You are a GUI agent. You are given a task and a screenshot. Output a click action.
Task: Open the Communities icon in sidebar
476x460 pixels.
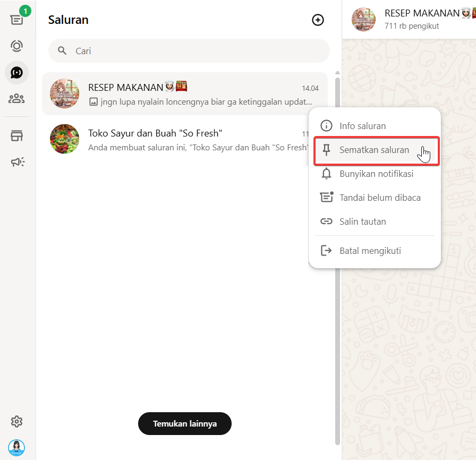[x=17, y=99]
